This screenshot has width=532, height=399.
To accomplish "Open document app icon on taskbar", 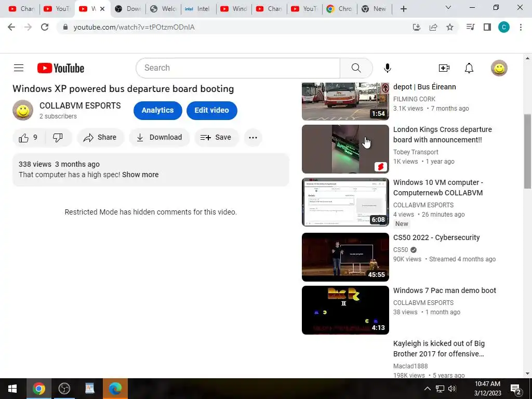I will (x=89, y=389).
